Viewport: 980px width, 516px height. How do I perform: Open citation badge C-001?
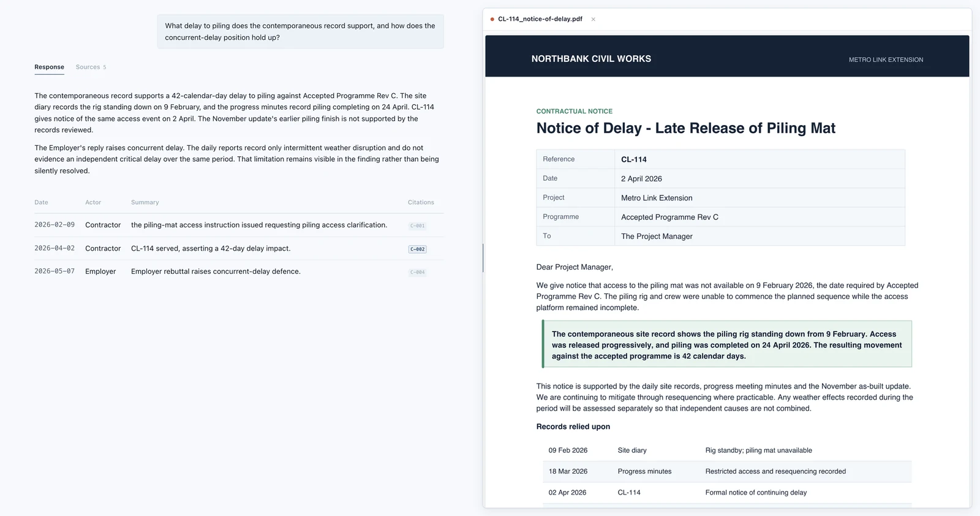[x=417, y=226]
